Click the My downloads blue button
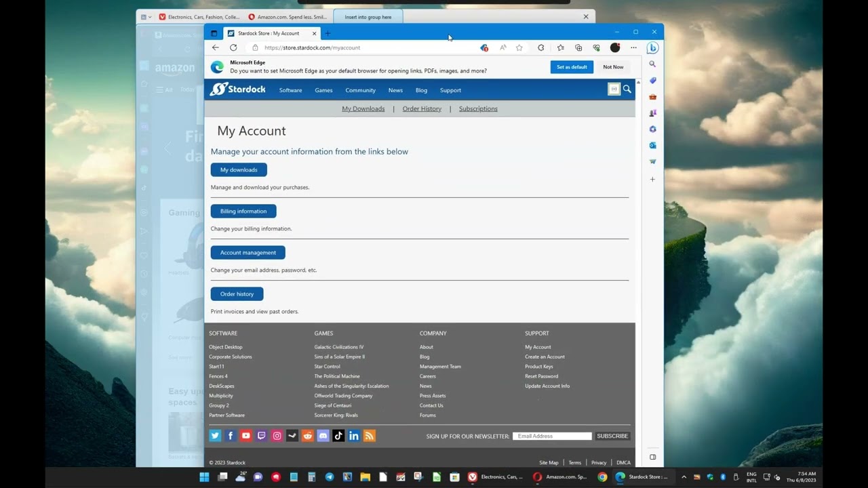868x488 pixels. coord(239,169)
